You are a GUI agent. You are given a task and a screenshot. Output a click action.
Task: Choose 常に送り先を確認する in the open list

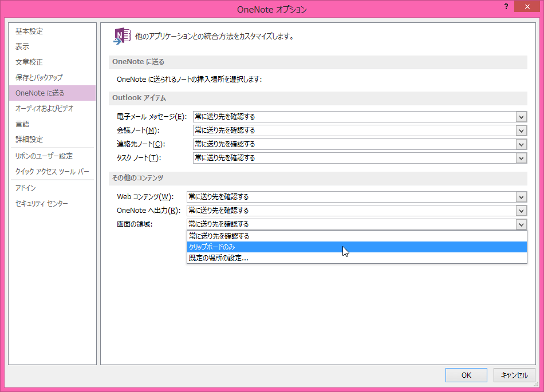click(357, 236)
